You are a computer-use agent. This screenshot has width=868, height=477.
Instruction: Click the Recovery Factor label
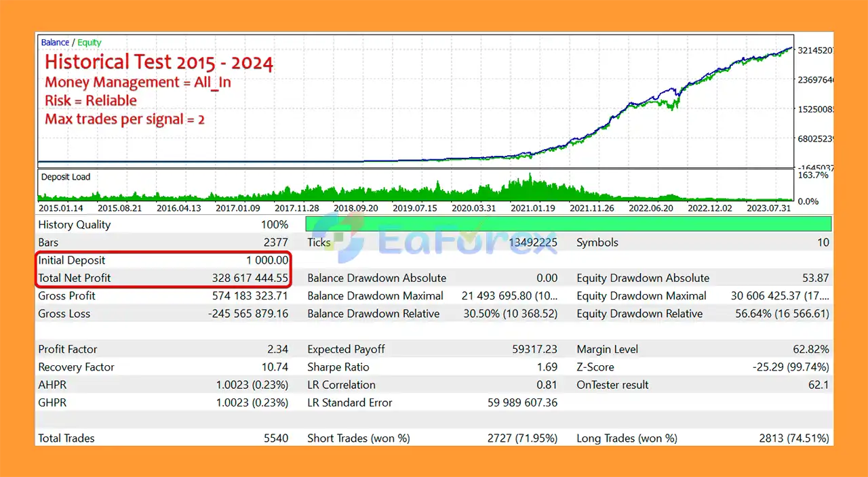tap(76, 367)
